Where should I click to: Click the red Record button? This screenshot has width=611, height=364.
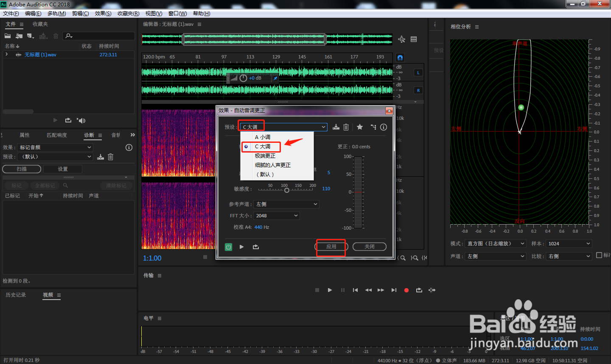pos(406,290)
